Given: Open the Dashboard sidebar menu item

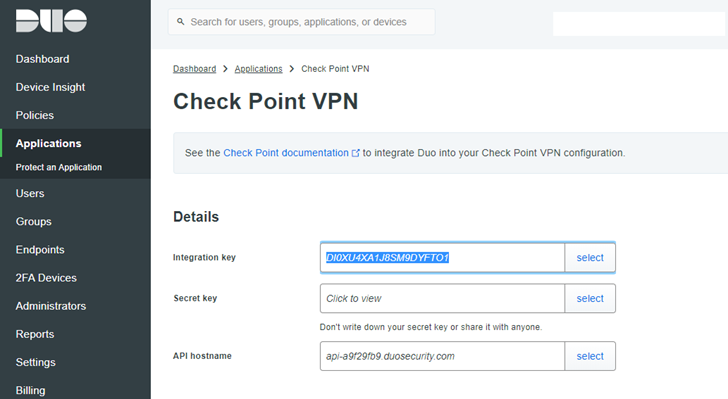Looking at the screenshot, I should point(42,59).
